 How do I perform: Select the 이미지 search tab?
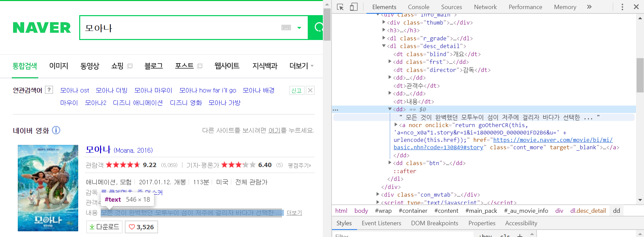pos(59,66)
